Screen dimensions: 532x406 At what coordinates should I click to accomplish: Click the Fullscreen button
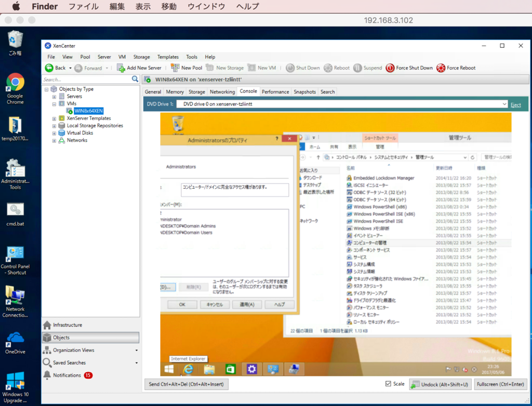click(x=500, y=384)
